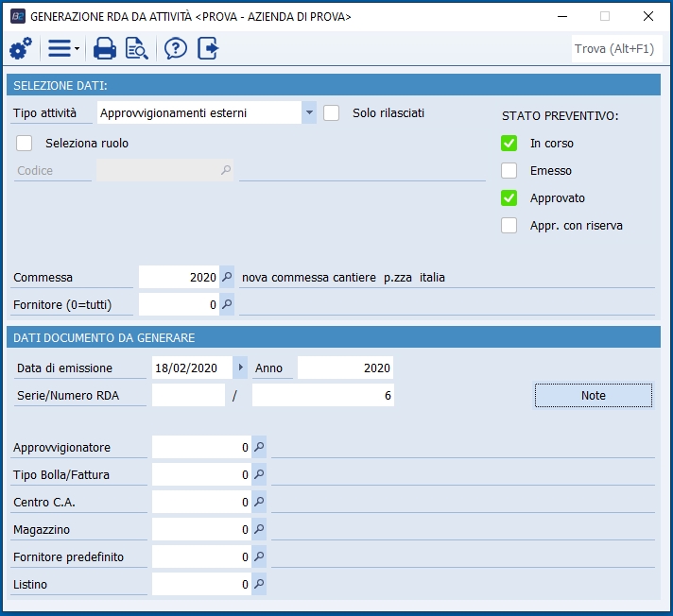
Task: Open the hamburger menu dropdown
Action: (x=62, y=49)
